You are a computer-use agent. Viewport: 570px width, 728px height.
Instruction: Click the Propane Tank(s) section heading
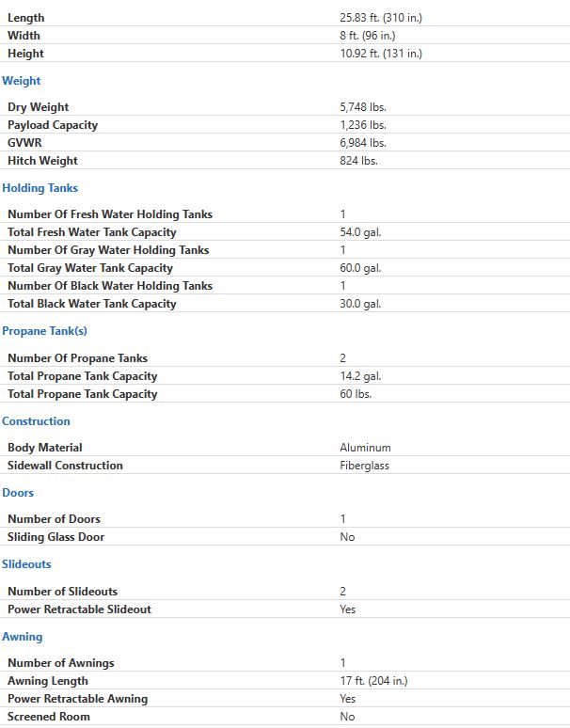(x=44, y=331)
